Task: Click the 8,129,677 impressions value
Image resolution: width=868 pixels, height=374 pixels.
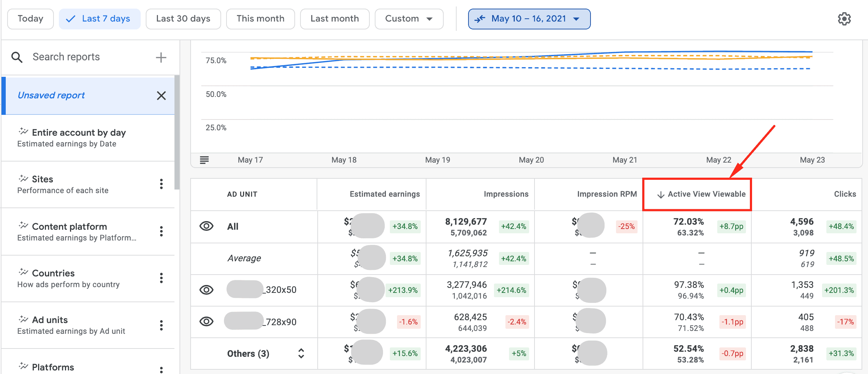Action: [x=466, y=221]
